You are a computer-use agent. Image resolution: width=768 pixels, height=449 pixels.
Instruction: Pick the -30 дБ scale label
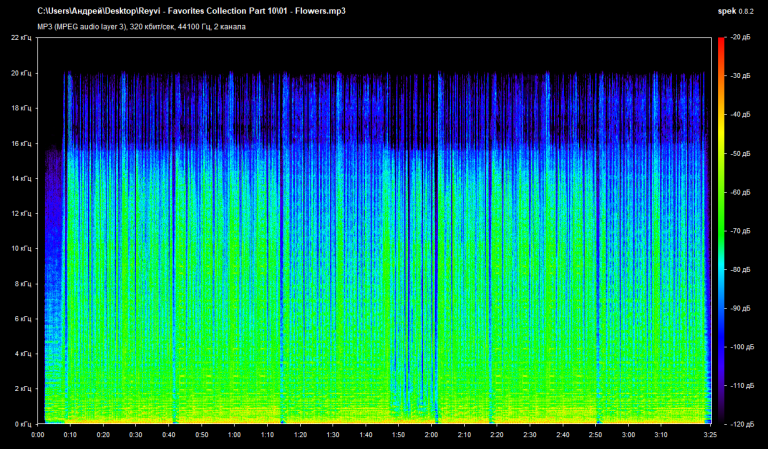point(741,76)
